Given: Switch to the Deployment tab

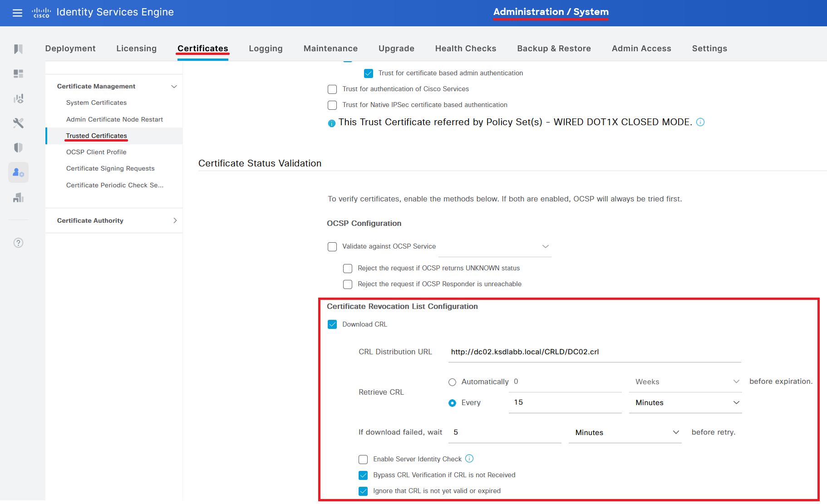Looking at the screenshot, I should (x=70, y=49).
